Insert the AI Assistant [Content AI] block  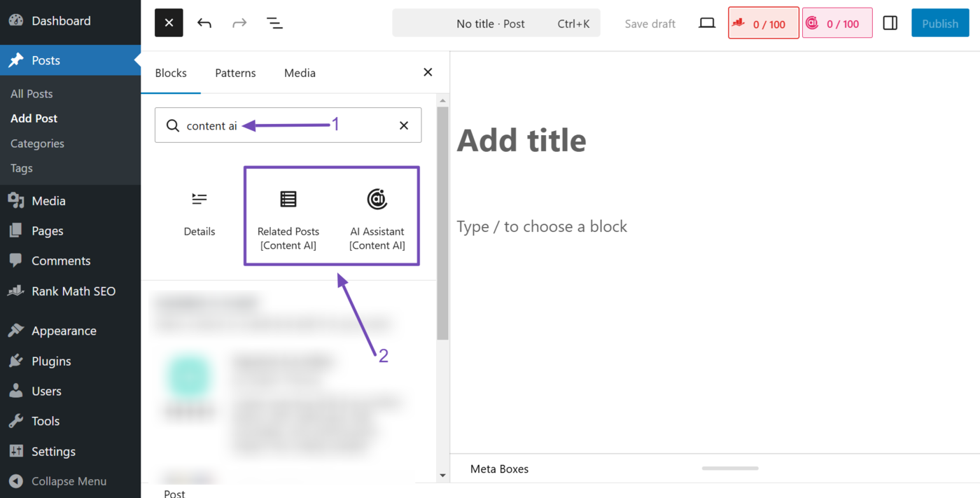(377, 219)
